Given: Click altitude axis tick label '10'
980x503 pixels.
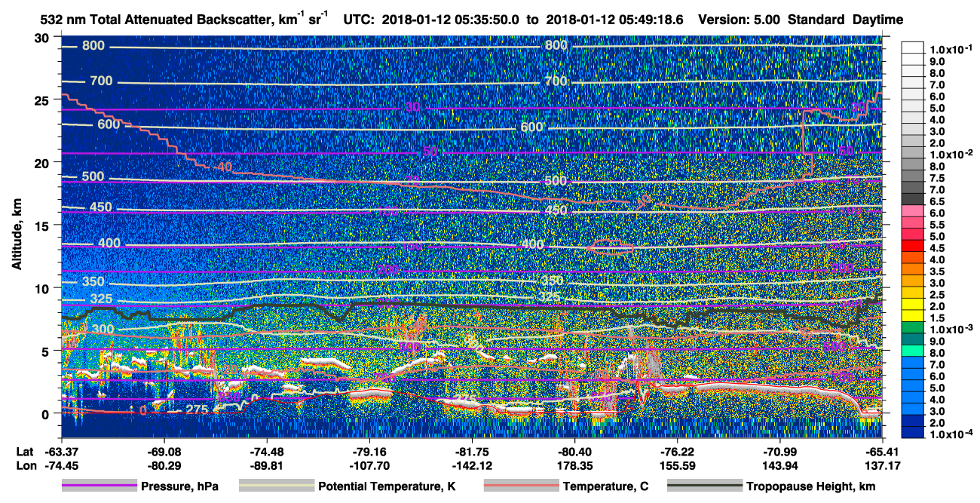Looking at the screenshot, I should coord(43,288).
